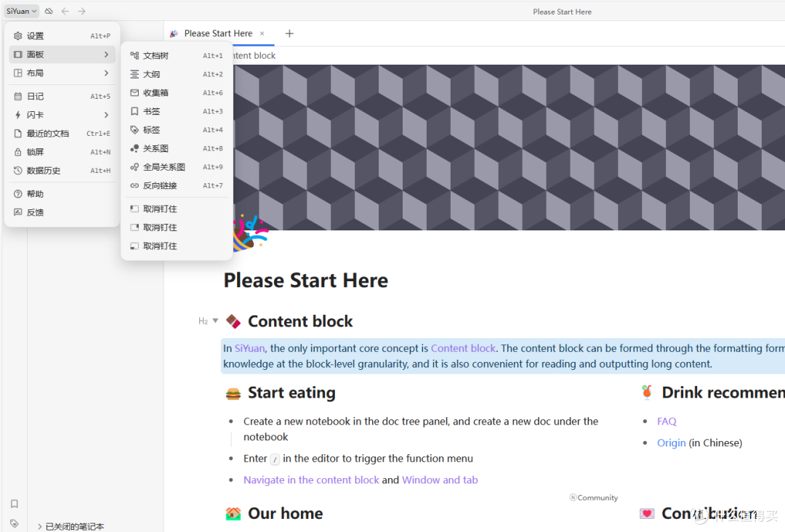Image resolution: width=785 pixels, height=532 pixels.
Task: Open 最近的文档 recent documents
Action: (x=62, y=133)
